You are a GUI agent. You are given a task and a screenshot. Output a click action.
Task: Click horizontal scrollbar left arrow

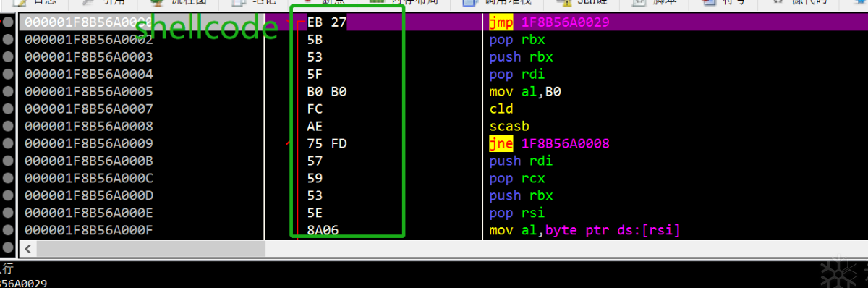tap(27, 249)
